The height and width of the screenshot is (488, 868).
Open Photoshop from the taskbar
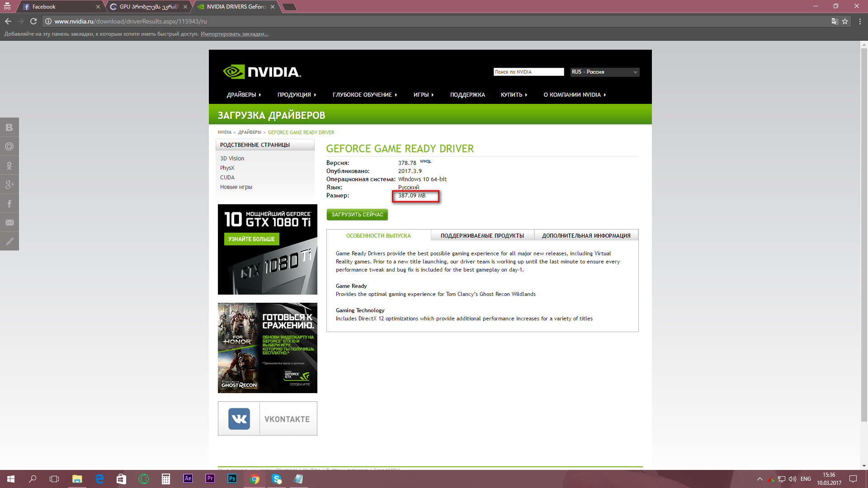tap(232, 479)
